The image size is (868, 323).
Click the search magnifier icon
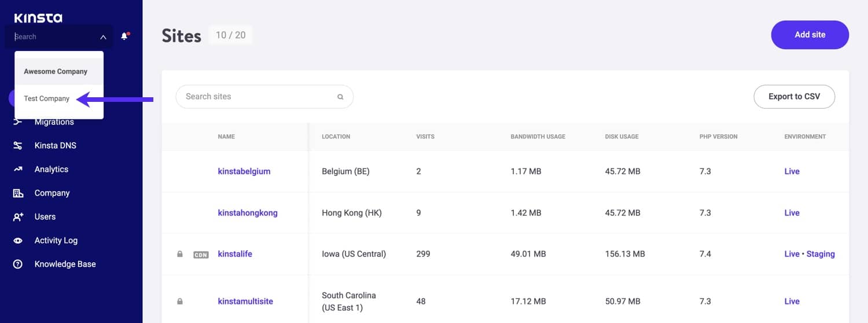340,97
